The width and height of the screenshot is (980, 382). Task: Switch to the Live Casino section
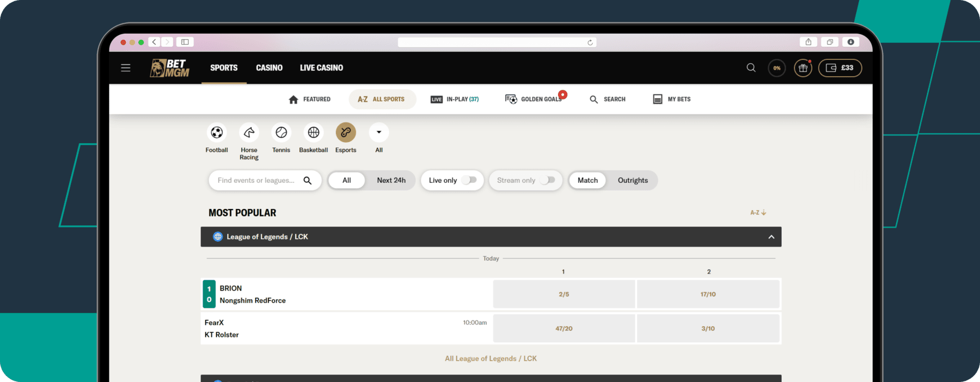[321, 68]
